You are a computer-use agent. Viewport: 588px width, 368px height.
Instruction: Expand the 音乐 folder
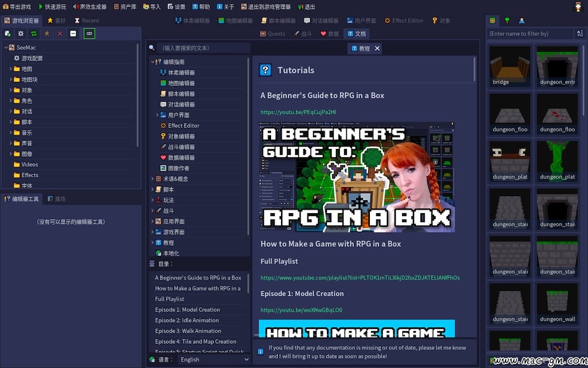click(x=11, y=132)
